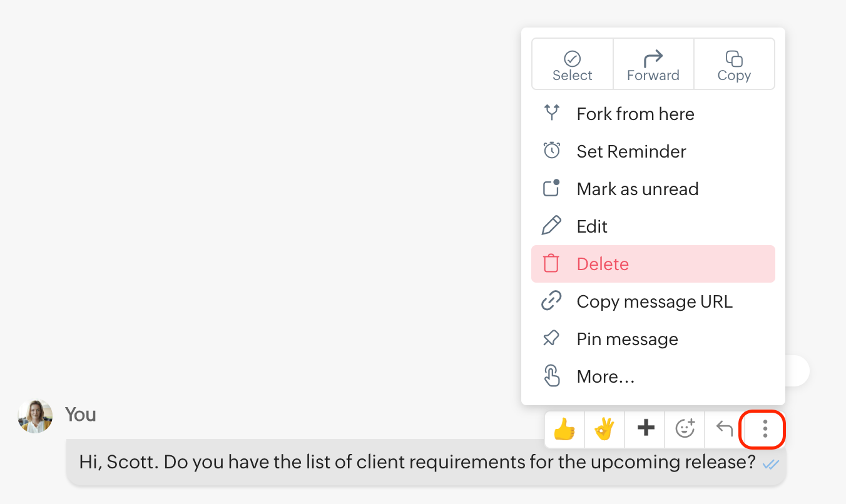
Task: Click the reply arrow icon
Action: [725, 429]
